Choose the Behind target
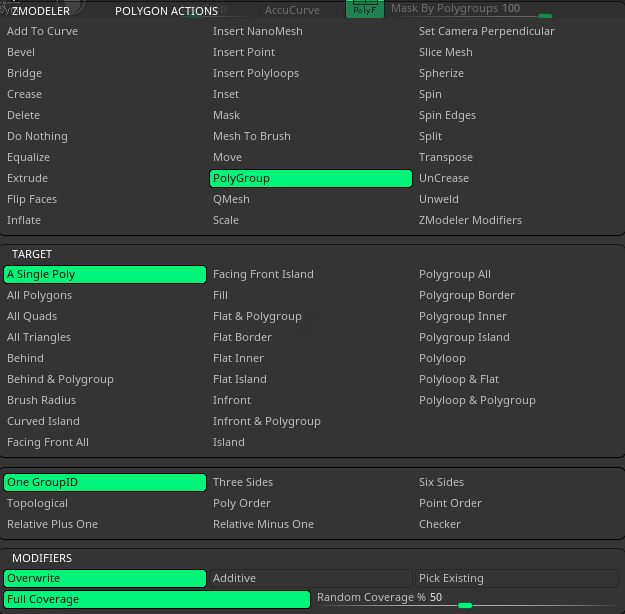Image resolution: width=625 pixels, height=614 pixels. pyautogui.click(x=25, y=358)
